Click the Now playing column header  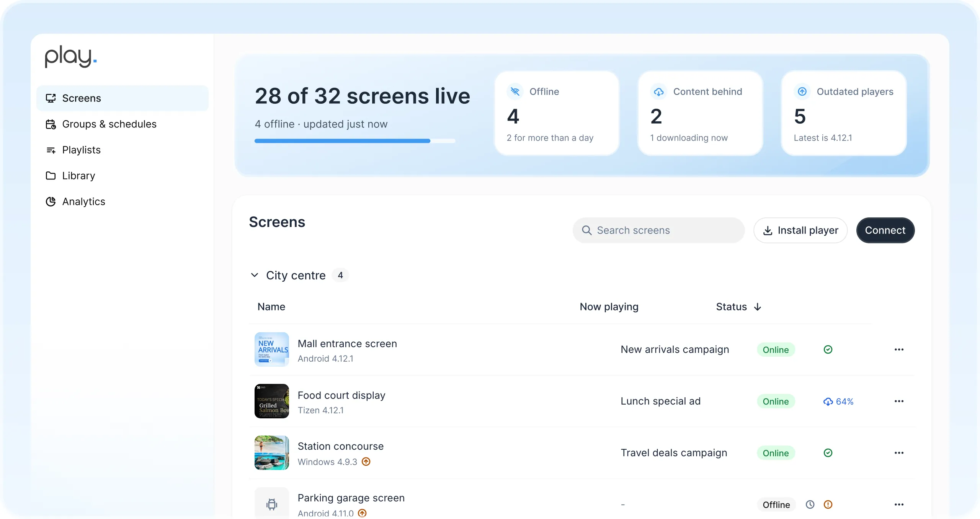point(609,307)
